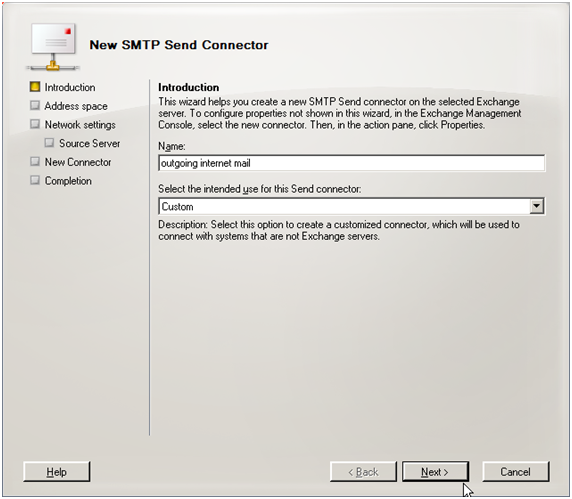
Task: Go to Address space wizard step label
Action: pos(76,106)
